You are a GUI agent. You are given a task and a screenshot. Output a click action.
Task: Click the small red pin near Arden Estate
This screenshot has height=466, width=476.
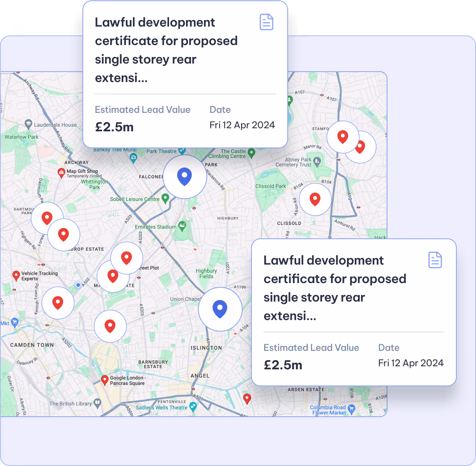pyautogui.click(x=247, y=399)
